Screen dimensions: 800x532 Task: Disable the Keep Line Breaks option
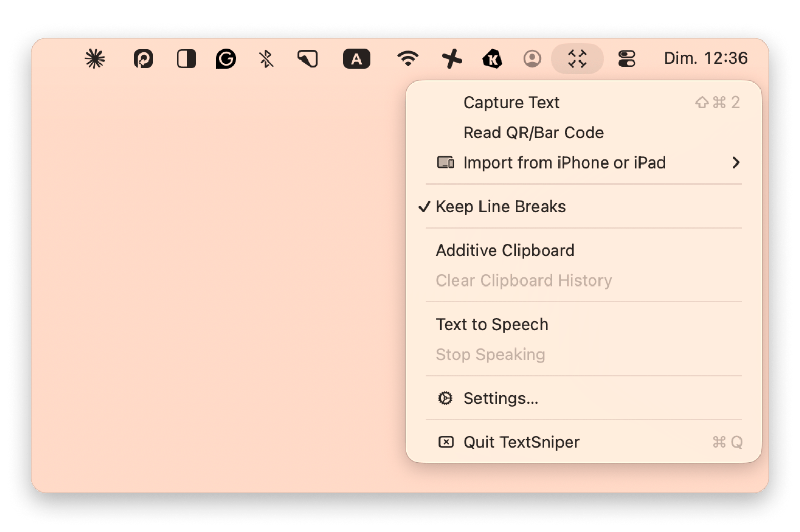click(x=584, y=207)
